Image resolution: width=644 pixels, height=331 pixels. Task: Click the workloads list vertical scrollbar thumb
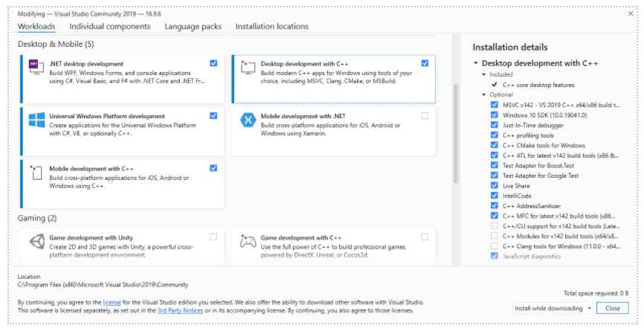pos(455,133)
